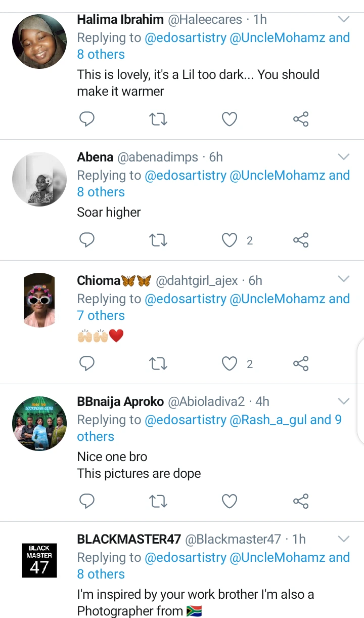This screenshot has width=364, height=618.
Task: Reply to Abena's 'Soar higher' tweet
Action: click(87, 240)
